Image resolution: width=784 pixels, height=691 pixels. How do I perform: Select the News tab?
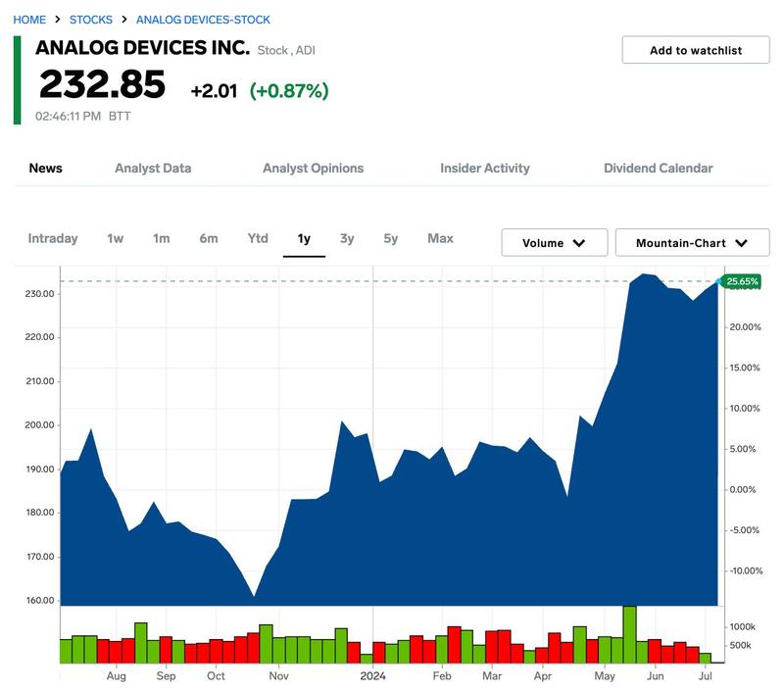coord(45,168)
